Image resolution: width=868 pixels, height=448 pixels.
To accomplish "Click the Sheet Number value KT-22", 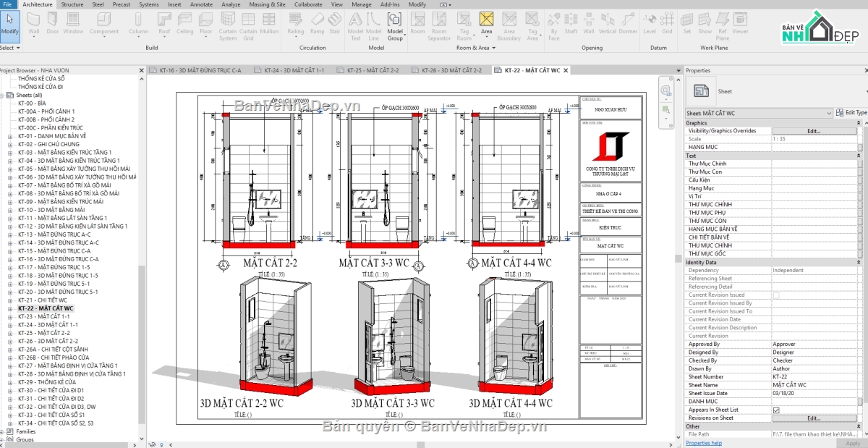I will [x=814, y=376].
